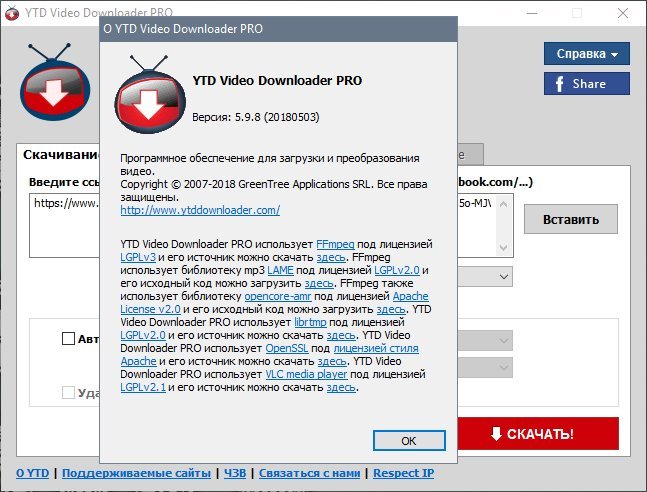Open the LGPLv2.1 license link
Viewport: 647px width, 492px height.
click(x=143, y=387)
